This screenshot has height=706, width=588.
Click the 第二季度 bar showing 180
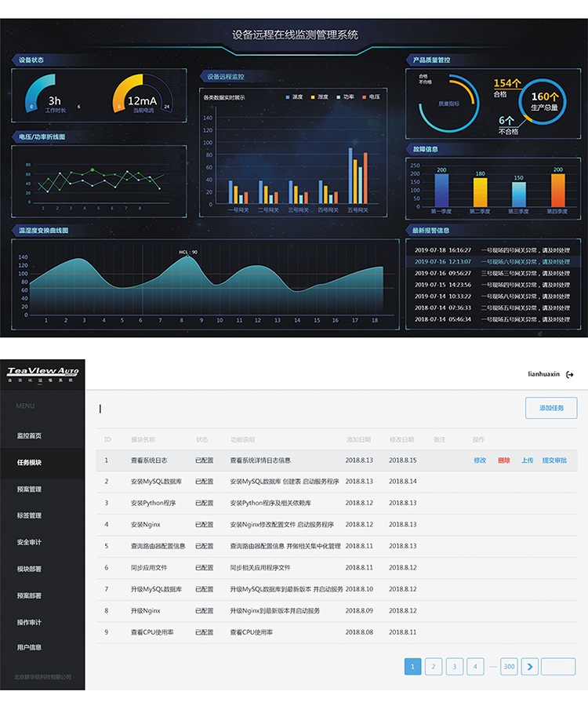pos(480,191)
